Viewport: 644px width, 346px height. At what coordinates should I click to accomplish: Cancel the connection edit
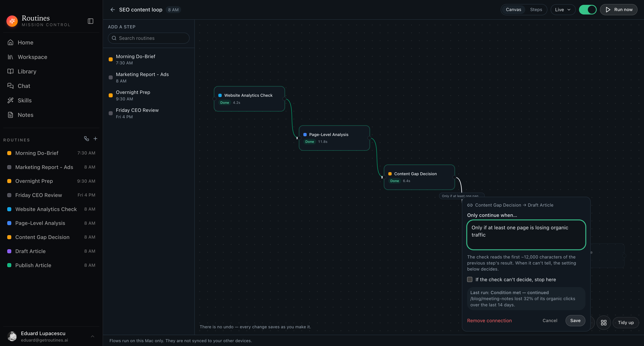550,320
